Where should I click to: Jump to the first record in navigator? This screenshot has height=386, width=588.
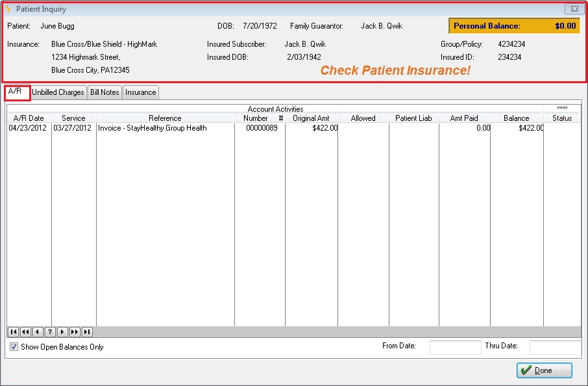[x=14, y=332]
